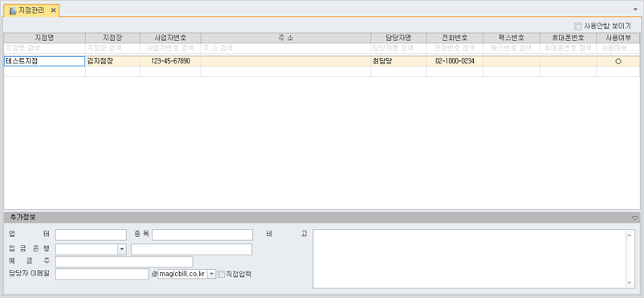
Task: Focus the 지점장 검색 filter field
Action: (x=112, y=48)
